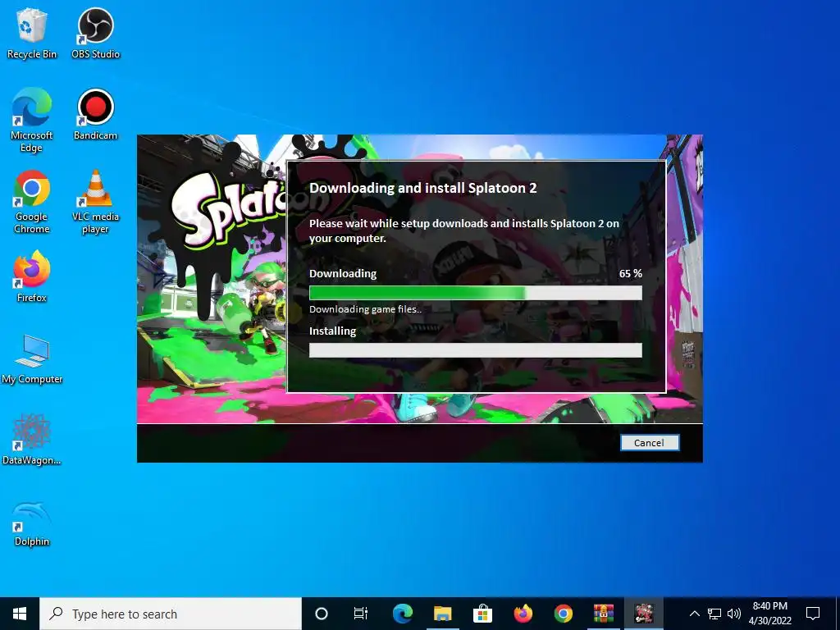This screenshot has width=840, height=630.
Task: Click the "Downloading" label above the bar
Action: 343,273
